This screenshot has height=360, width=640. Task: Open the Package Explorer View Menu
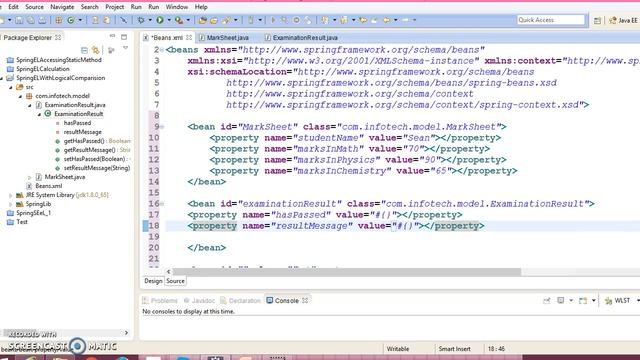click(125, 49)
